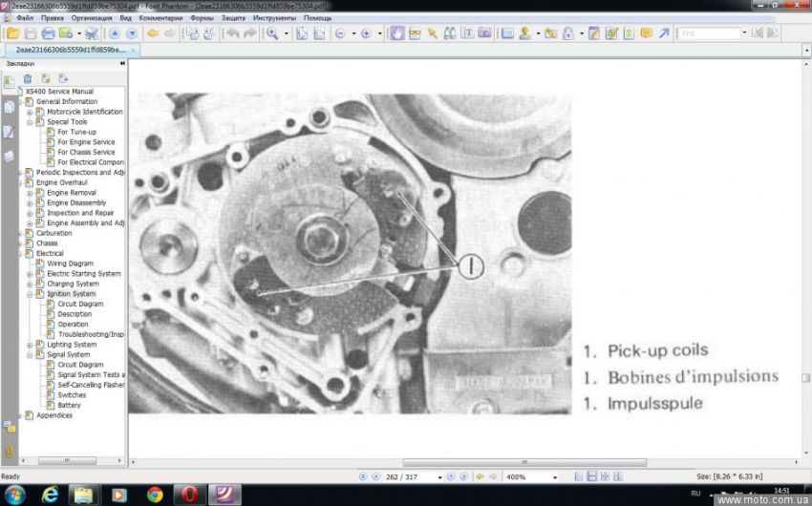Open the Вид menu
Screen dimensions: 812x506
(126, 18)
